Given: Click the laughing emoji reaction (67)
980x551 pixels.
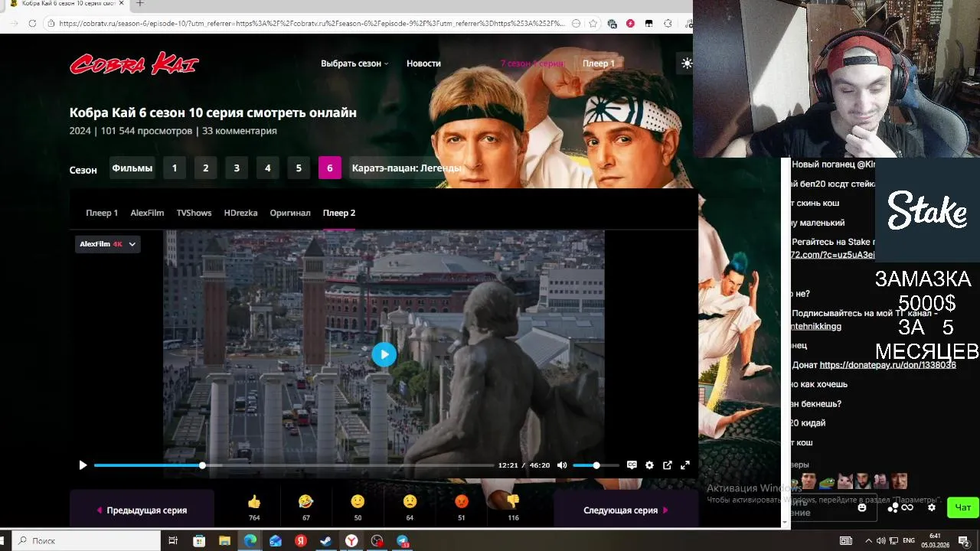Looking at the screenshot, I should pos(305,502).
